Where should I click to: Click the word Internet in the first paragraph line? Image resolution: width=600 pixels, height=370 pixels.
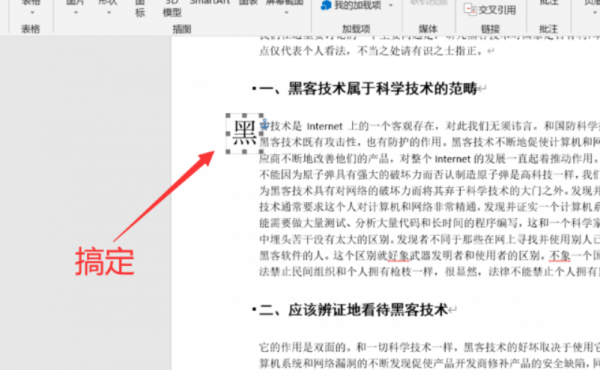[x=324, y=126]
